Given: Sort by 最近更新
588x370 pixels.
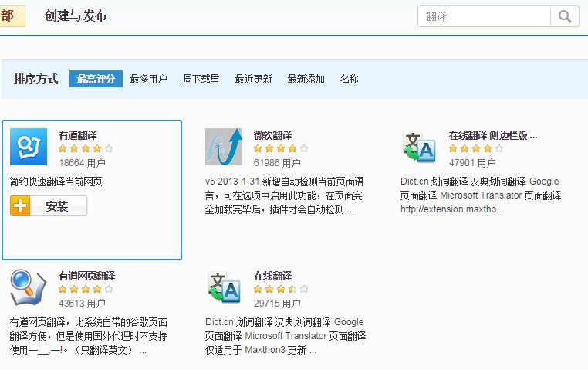Looking at the screenshot, I should (254, 79).
